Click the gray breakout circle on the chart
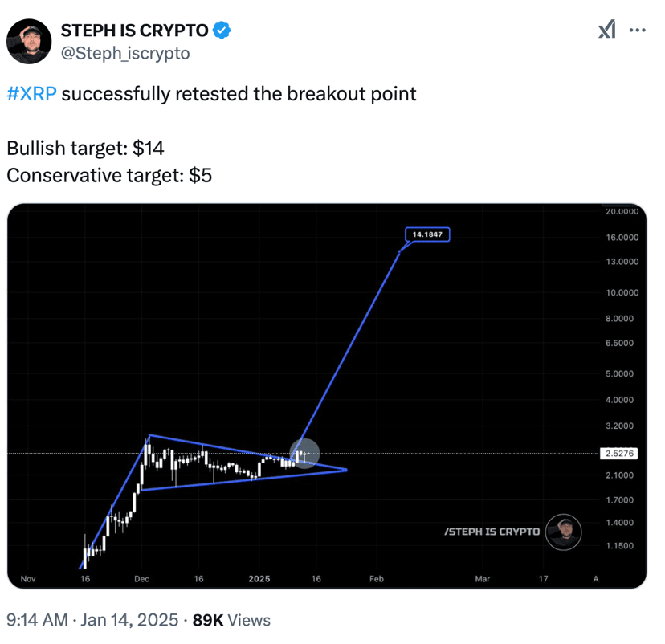This screenshot has height=644, width=665. coord(304,454)
